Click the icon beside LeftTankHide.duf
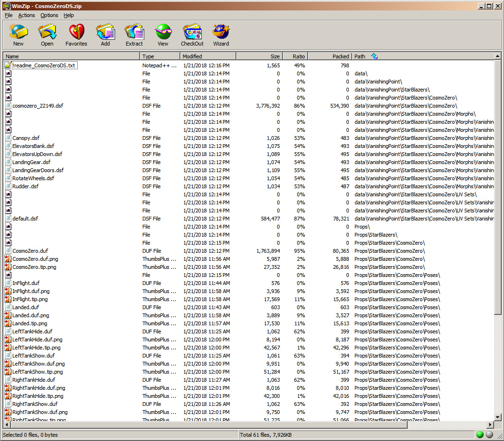The height and width of the screenshot is (441, 504). 9,331
